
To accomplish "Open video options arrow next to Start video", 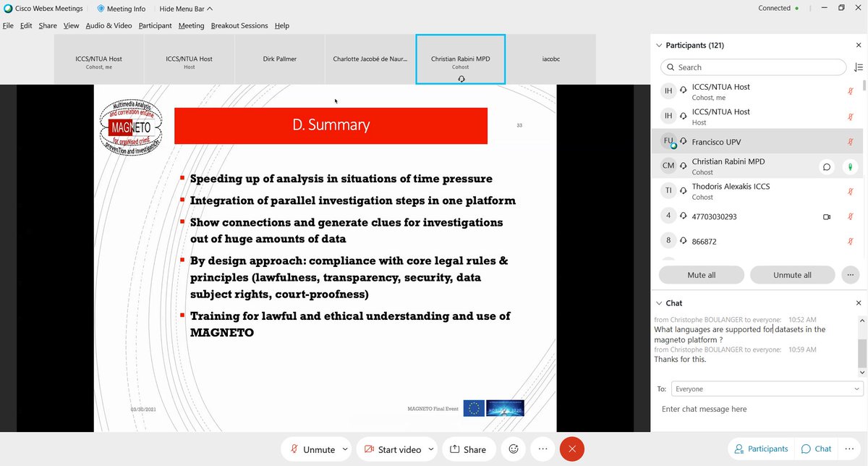I will click(431, 449).
